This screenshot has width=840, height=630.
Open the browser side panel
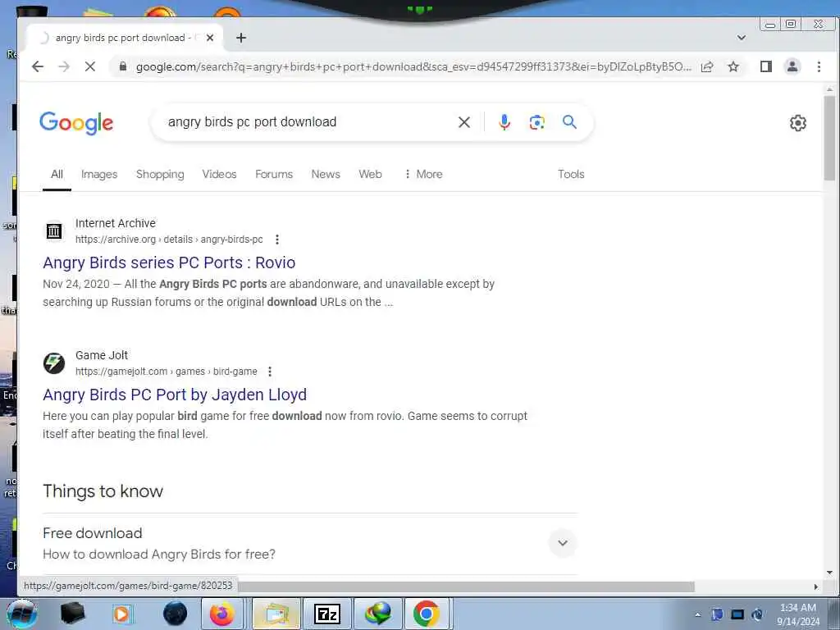point(766,66)
